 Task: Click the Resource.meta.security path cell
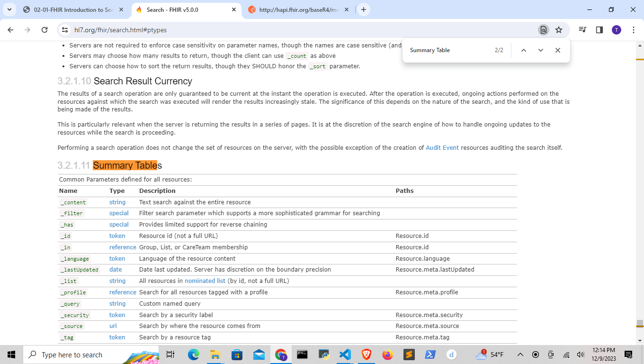click(x=429, y=315)
